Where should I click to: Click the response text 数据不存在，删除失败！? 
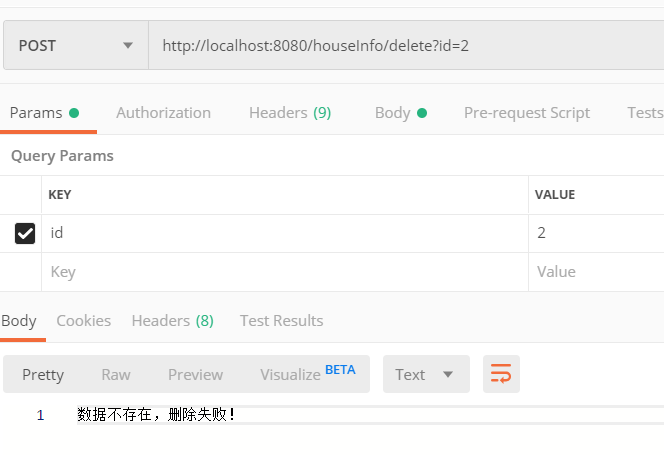[156, 414]
